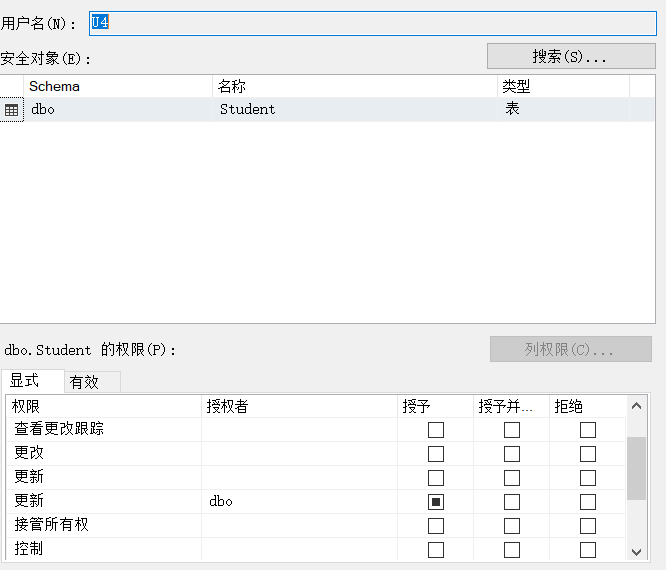
Task: Click the 授予并... column header
Action: 511,406
